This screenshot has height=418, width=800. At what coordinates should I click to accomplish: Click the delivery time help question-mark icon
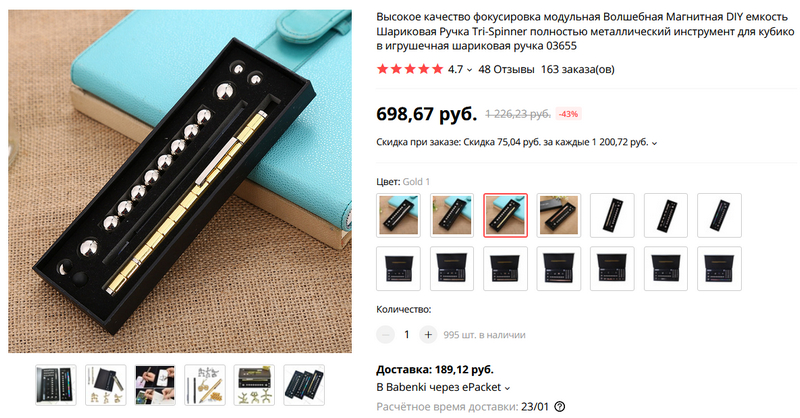[559, 407]
